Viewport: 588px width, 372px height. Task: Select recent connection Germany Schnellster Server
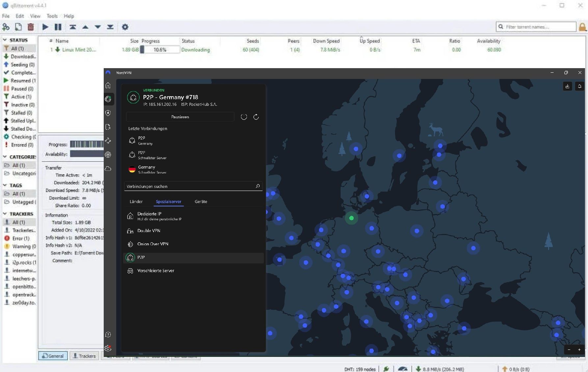tap(194, 170)
